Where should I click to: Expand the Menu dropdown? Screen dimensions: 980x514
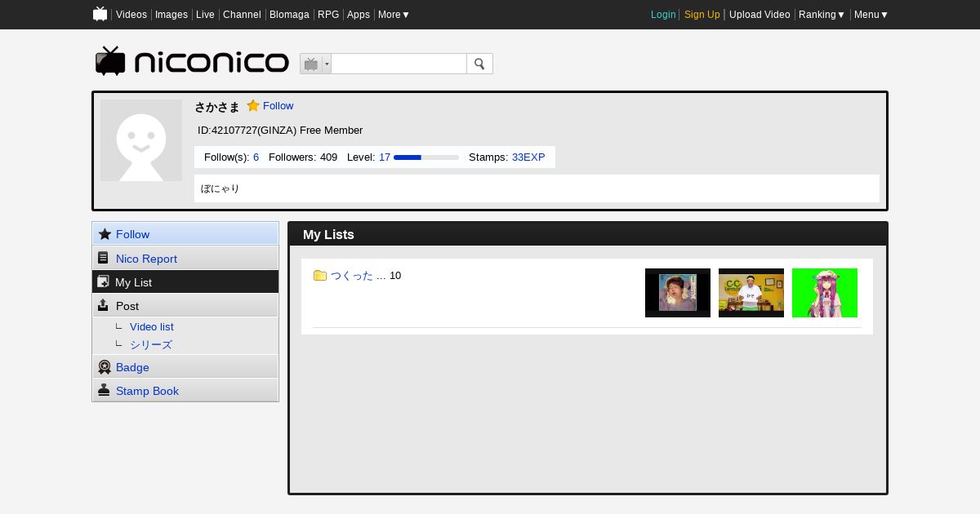click(871, 15)
